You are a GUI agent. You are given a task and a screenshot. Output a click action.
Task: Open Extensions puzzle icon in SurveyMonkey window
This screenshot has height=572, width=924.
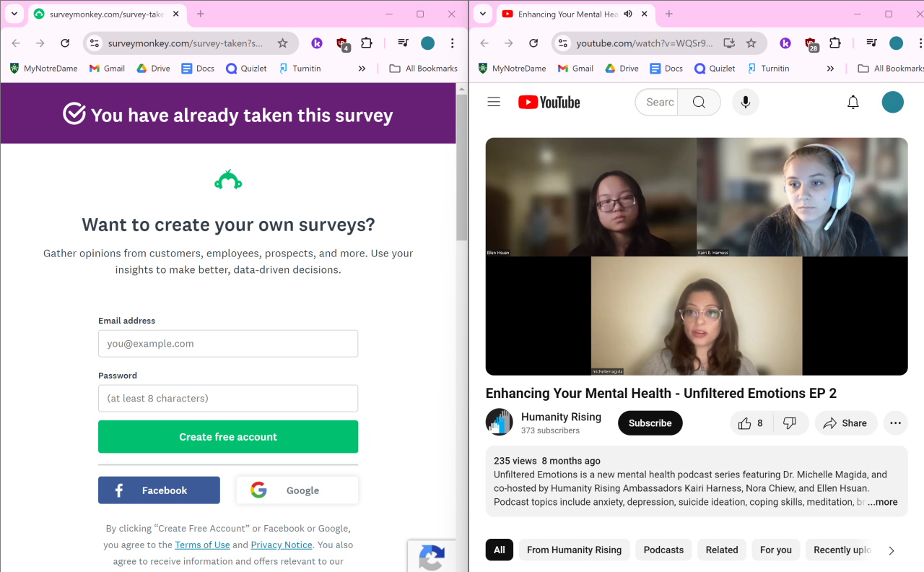point(367,43)
